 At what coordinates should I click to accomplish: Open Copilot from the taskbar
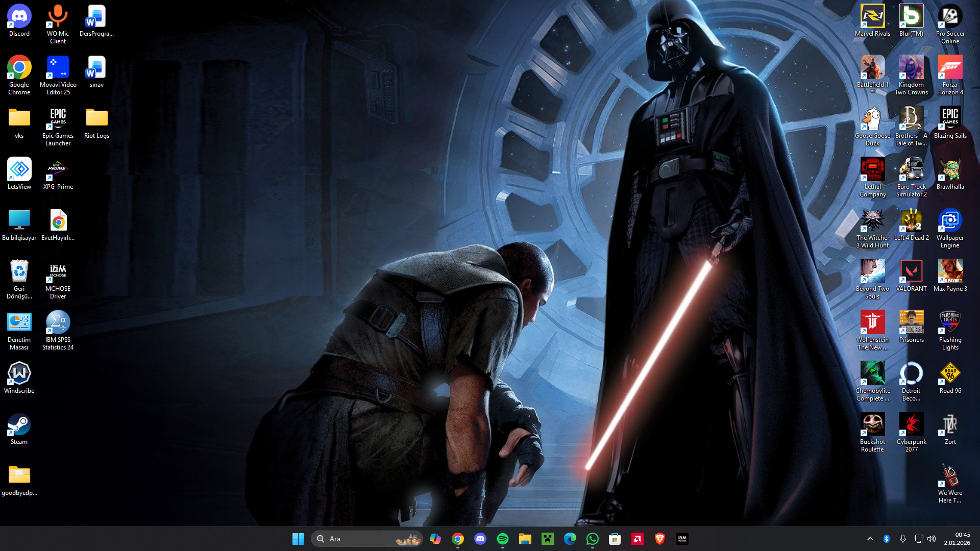click(x=435, y=539)
